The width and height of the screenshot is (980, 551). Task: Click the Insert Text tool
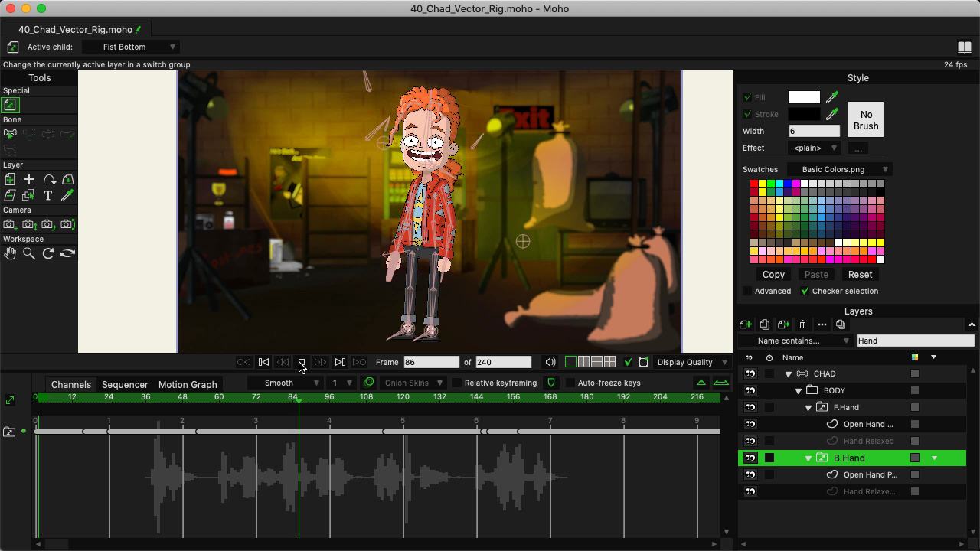[47, 195]
